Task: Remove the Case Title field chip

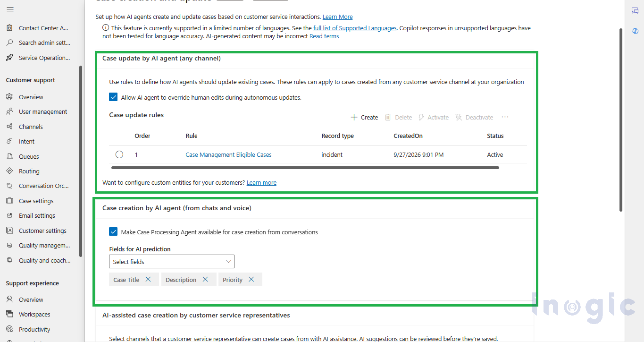Action: point(148,279)
